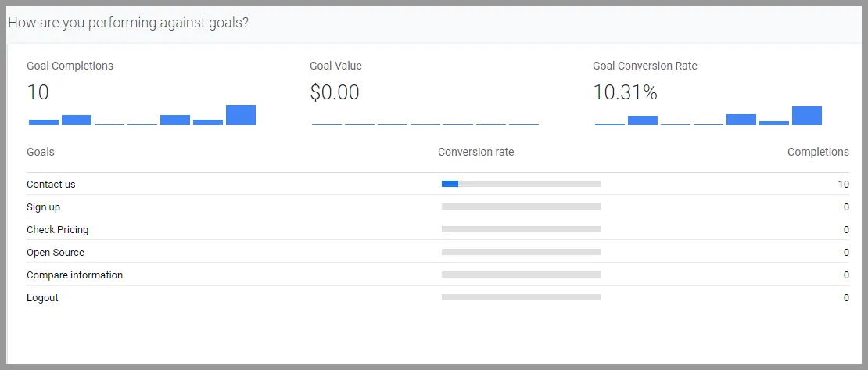The height and width of the screenshot is (370, 868).
Task: Click the 10.31% conversion rate value
Action: point(625,92)
